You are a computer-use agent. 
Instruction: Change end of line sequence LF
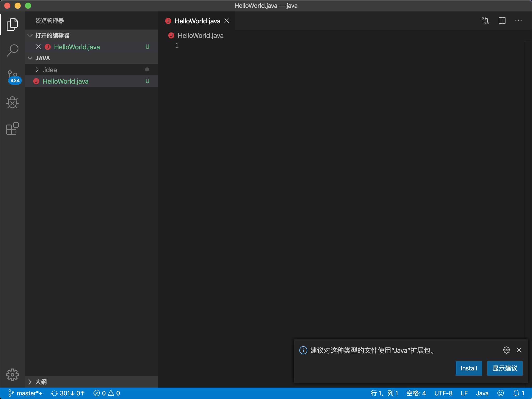click(x=464, y=393)
